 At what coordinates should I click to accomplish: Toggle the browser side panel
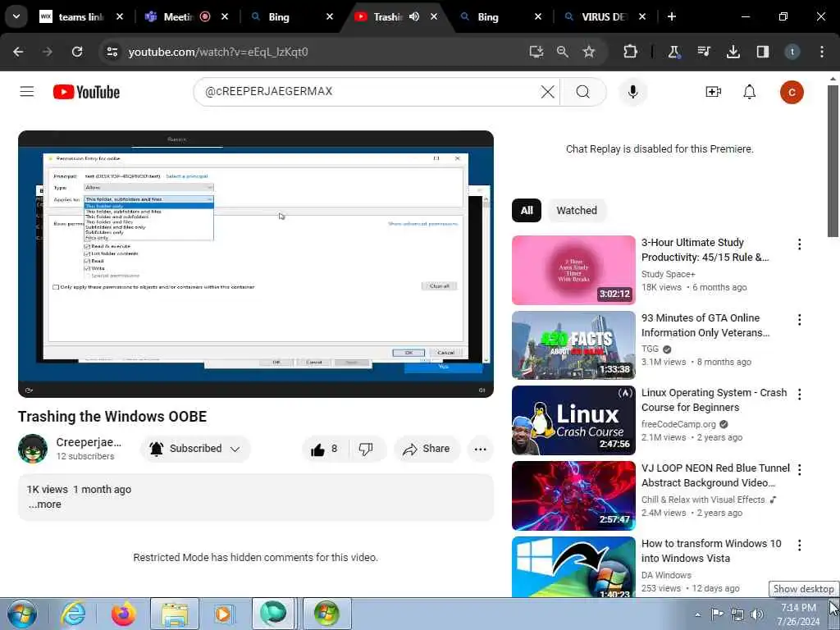pos(762,52)
